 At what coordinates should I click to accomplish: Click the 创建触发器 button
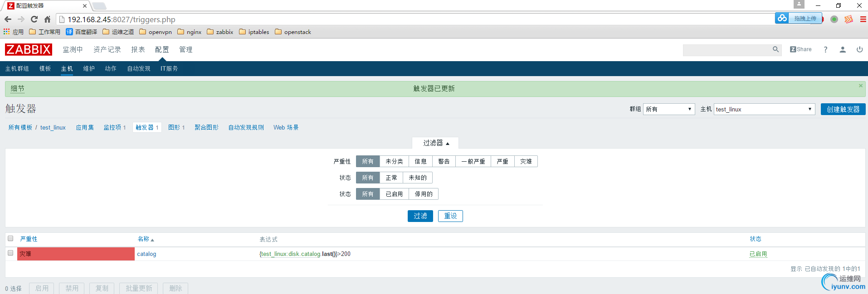pyautogui.click(x=843, y=109)
